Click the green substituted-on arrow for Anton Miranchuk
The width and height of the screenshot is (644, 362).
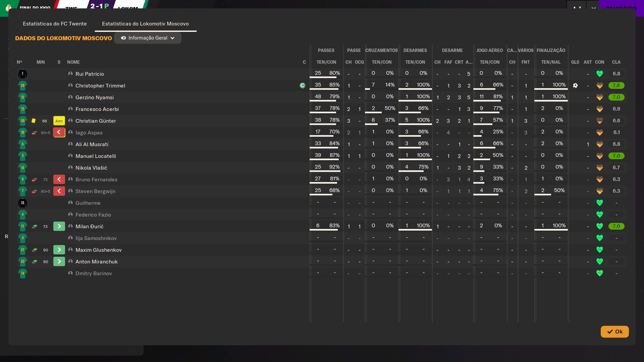point(59,261)
